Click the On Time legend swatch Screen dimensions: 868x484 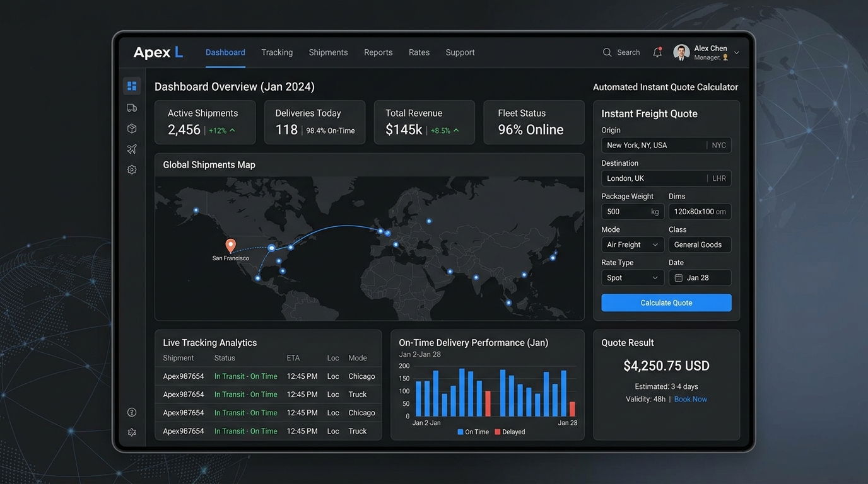(460, 432)
